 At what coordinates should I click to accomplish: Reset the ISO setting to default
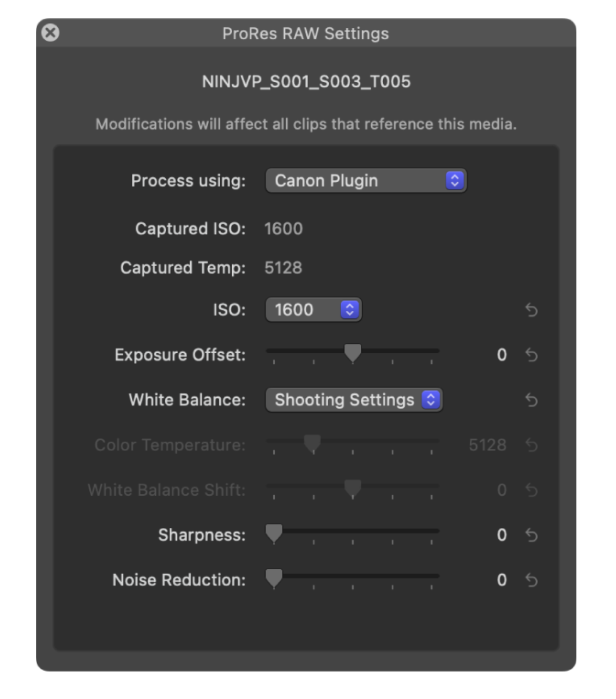pyautogui.click(x=533, y=309)
